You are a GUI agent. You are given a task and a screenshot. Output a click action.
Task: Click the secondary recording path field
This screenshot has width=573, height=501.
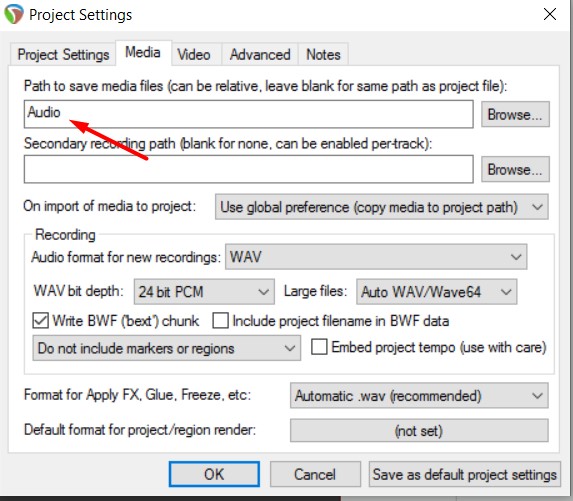point(248,169)
